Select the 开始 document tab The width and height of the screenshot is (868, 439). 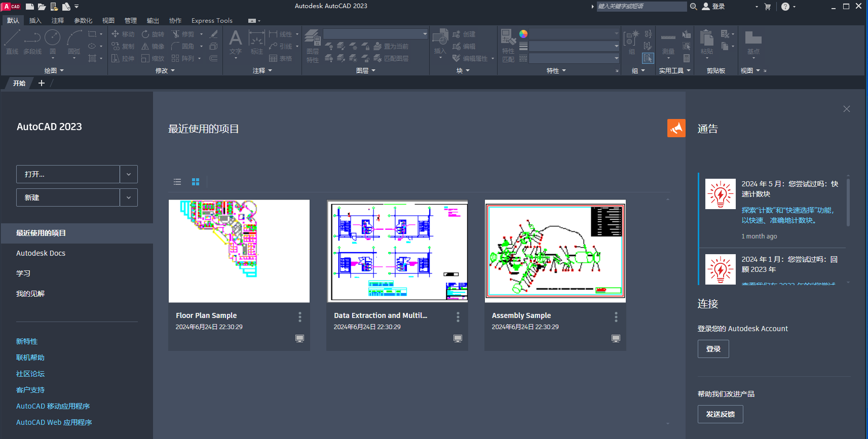coord(19,83)
